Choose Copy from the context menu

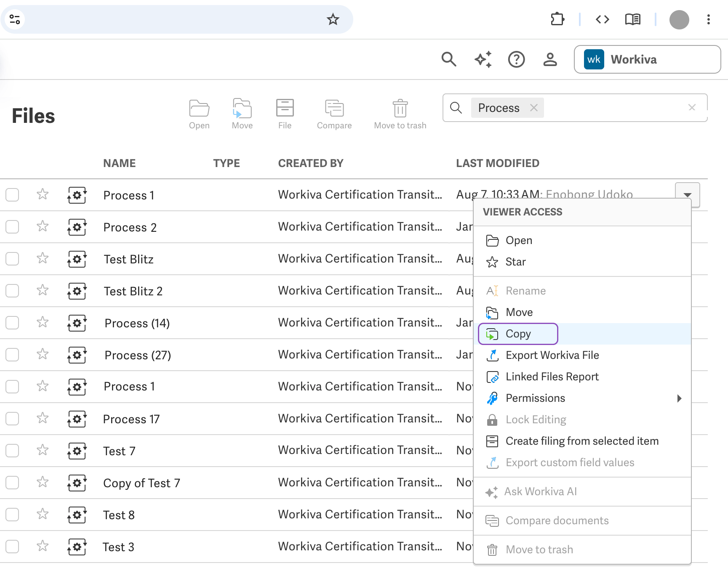pyautogui.click(x=582, y=334)
